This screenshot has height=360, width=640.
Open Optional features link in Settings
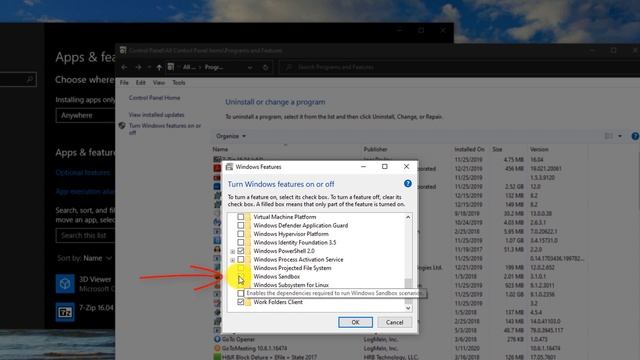coord(83,173)
